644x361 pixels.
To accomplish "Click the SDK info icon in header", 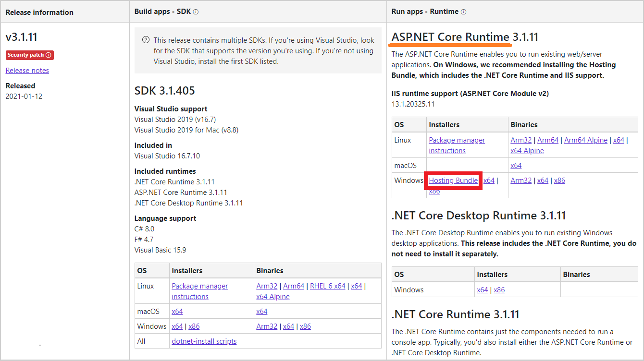I will click(196, 12).
